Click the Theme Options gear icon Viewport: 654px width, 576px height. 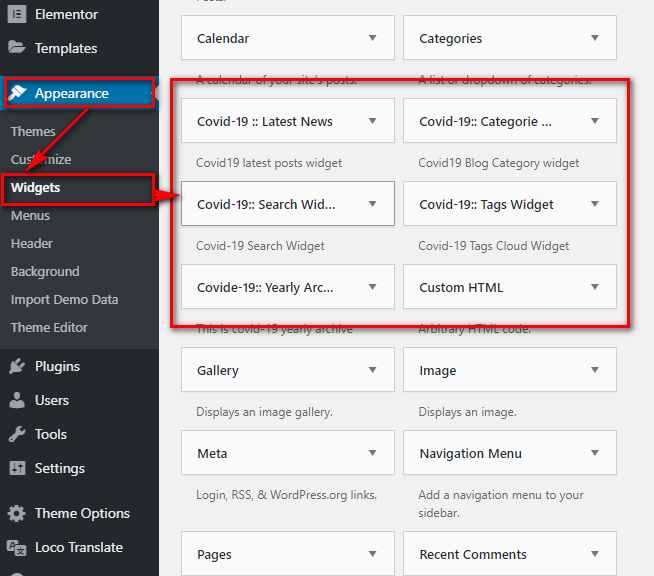point(17,513)
